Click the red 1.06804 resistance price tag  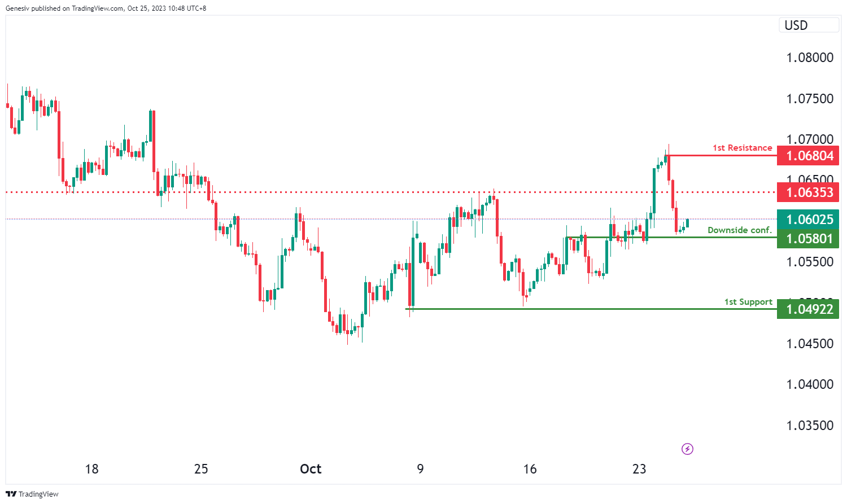pyautogui.click(x=808, y=156)
